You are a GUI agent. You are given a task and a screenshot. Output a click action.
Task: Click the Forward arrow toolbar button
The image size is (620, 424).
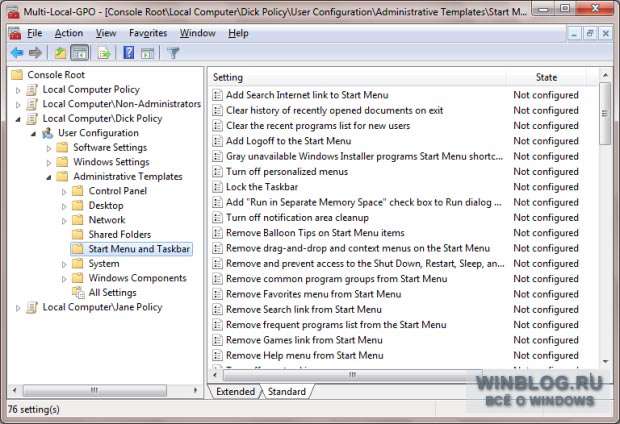(36, 53)
